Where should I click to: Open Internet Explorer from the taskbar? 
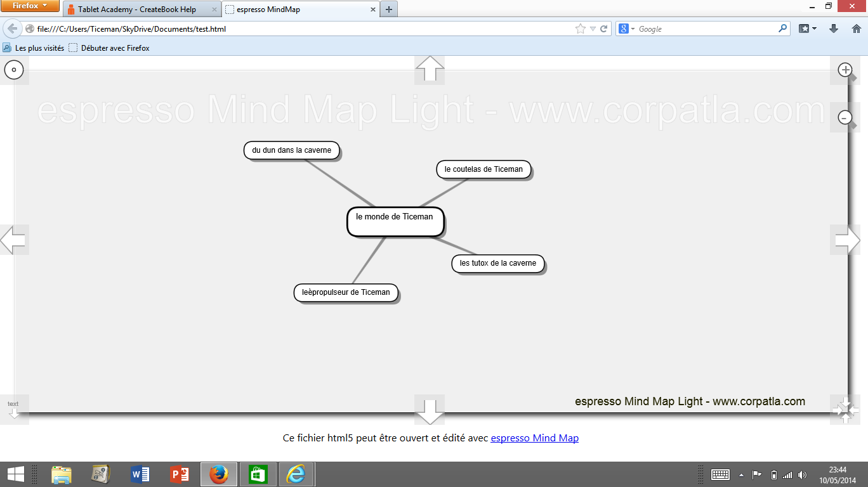pyautogui.click(x=295, y=474)
